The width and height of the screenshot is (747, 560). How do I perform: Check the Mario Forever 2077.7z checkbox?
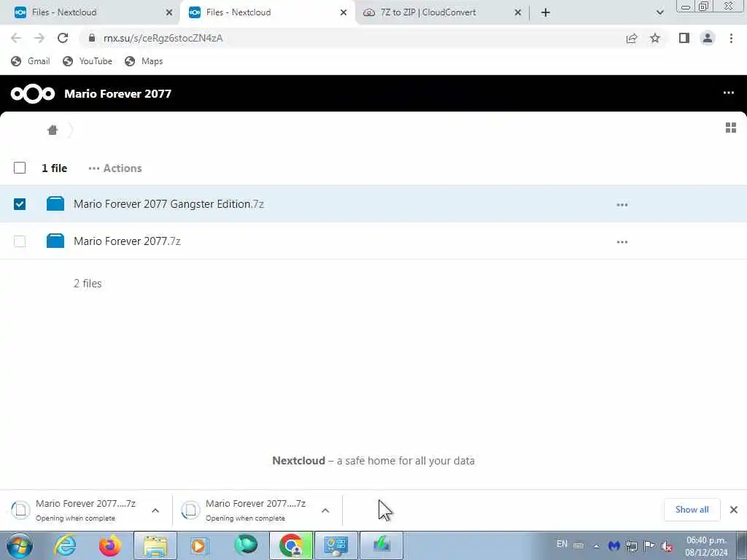20,241
